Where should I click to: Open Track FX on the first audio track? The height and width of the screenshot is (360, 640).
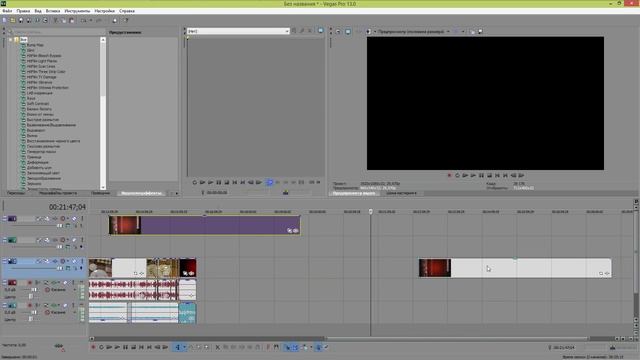pos(53,282)
